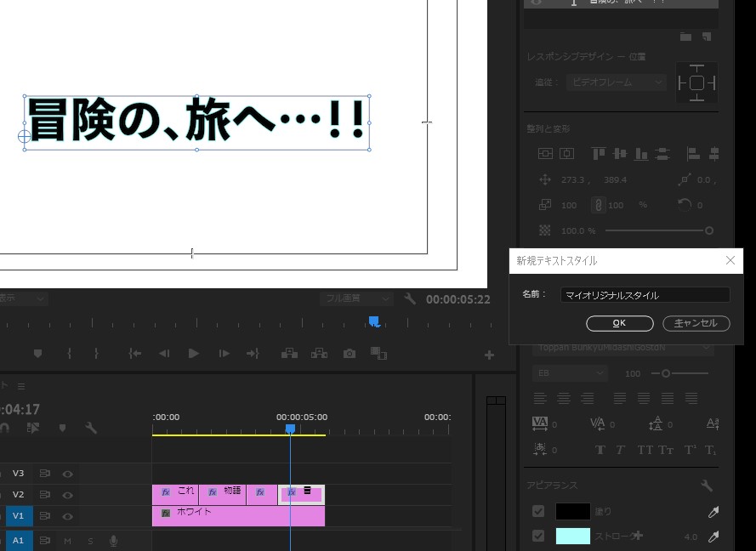Open timeline display settings wrench
Image resolution: width=756 pixels, height=551 pixels.
coord(91,429)
